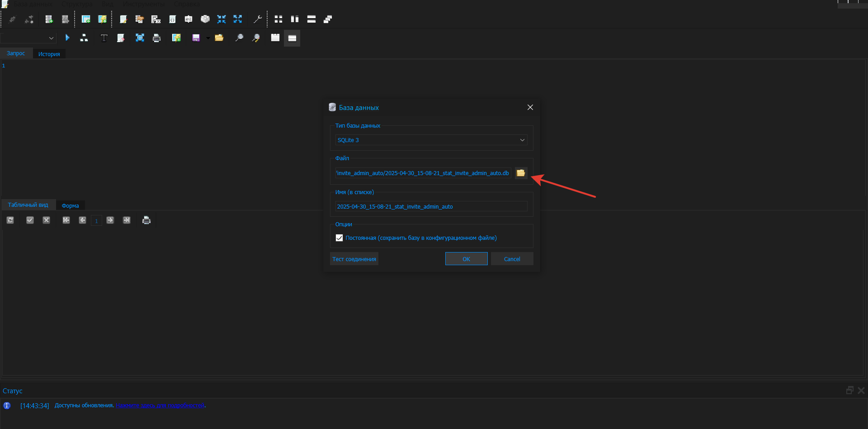The height and width of the screenshot is (429, 868).
Task: Click the add database toolbar icon
Action: (x=49, y=19)
